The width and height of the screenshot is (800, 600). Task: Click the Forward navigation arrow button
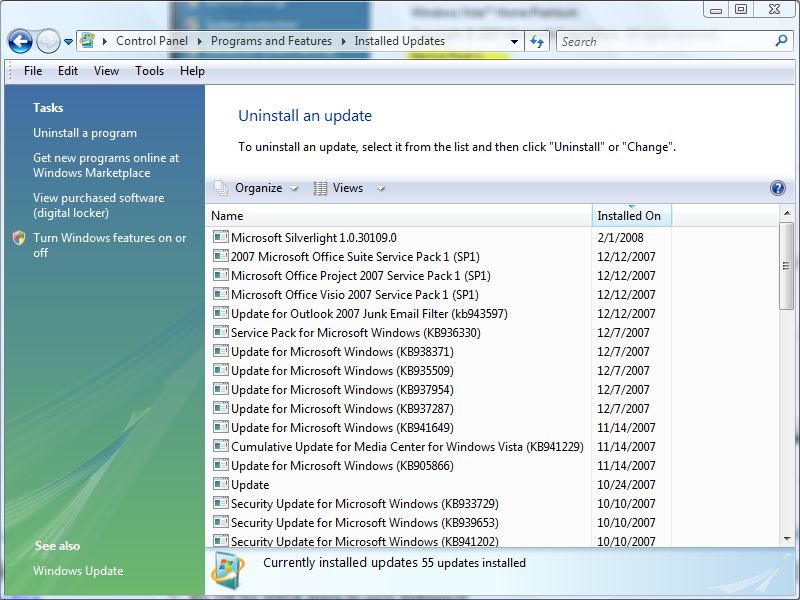[48, 41]
